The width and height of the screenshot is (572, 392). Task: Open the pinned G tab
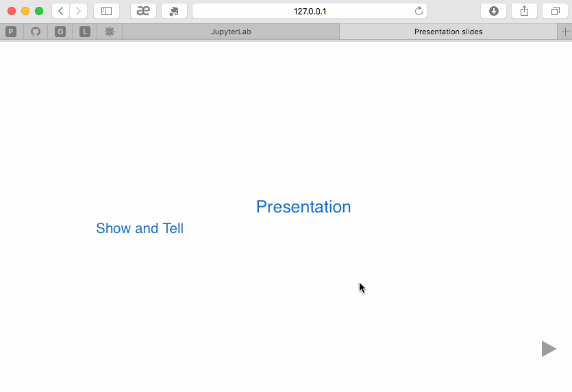point(60,32)
